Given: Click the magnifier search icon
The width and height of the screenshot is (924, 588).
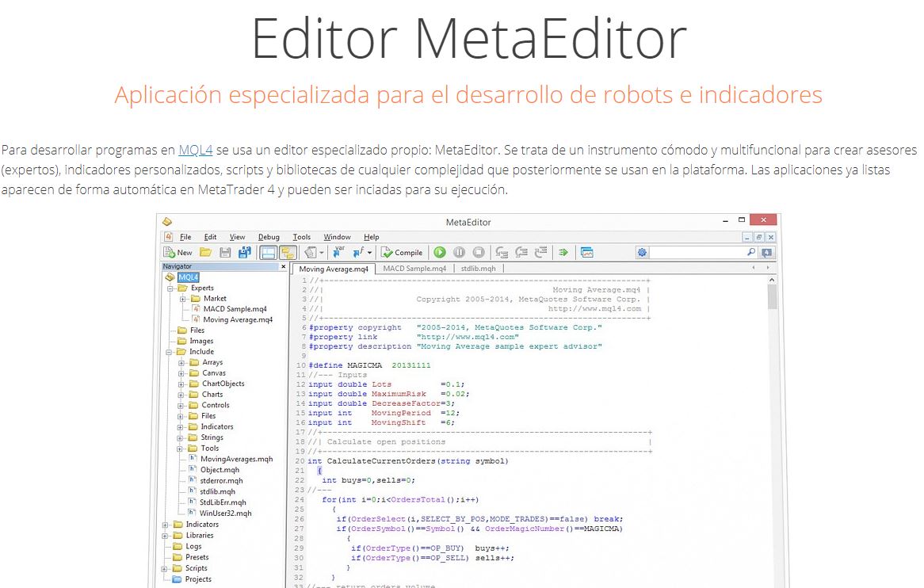Looking at the screenshot, I should pyautogui.click(x=751, y=251).
